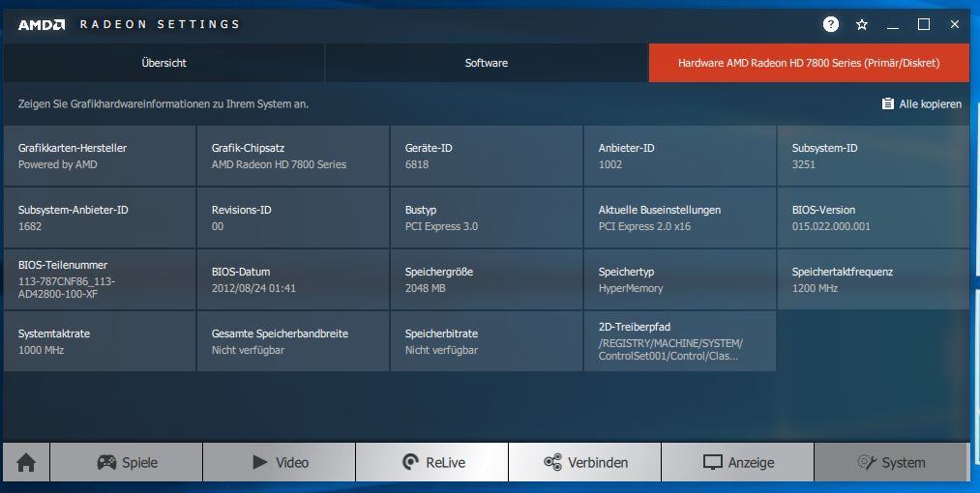Click the BIOS-Version tile
This screenshot has width=980, height=493.
[874, 217]
